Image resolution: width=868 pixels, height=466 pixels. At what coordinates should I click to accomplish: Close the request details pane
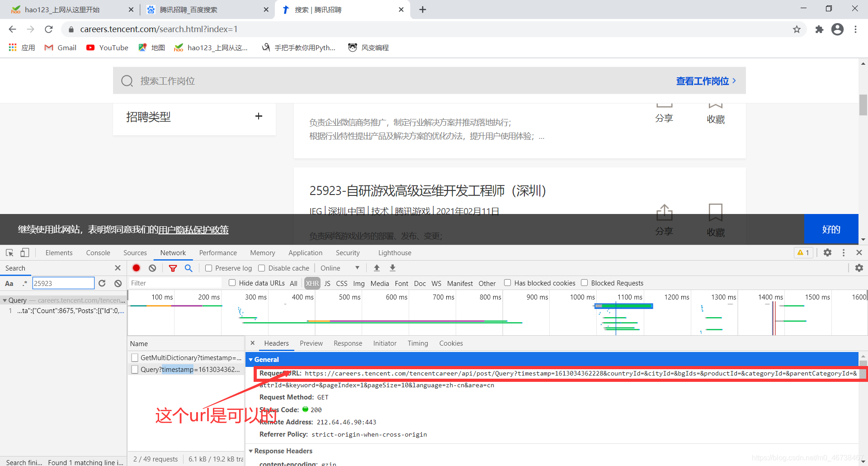[253, 343]
